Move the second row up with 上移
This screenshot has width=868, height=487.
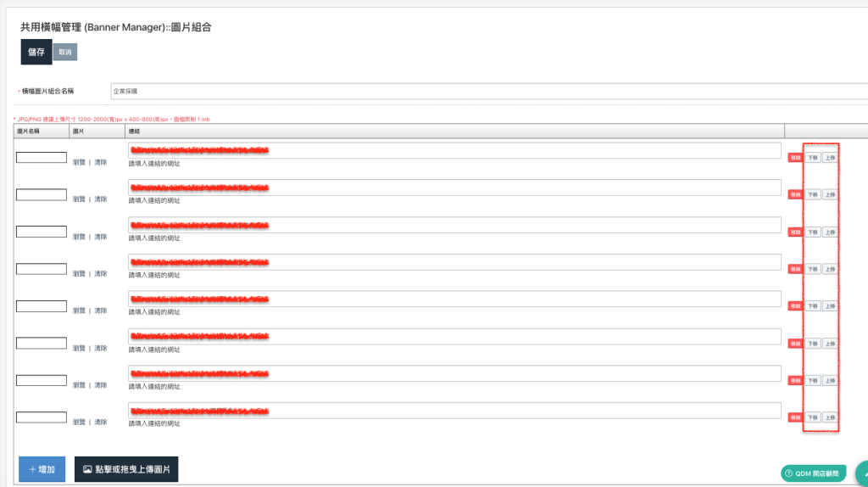click(x=830, y=195)
